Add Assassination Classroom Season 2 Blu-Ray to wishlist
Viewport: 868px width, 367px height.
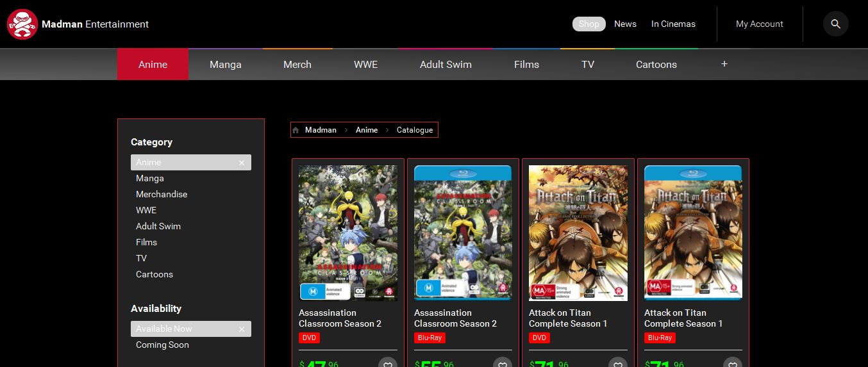click(503, 363)
